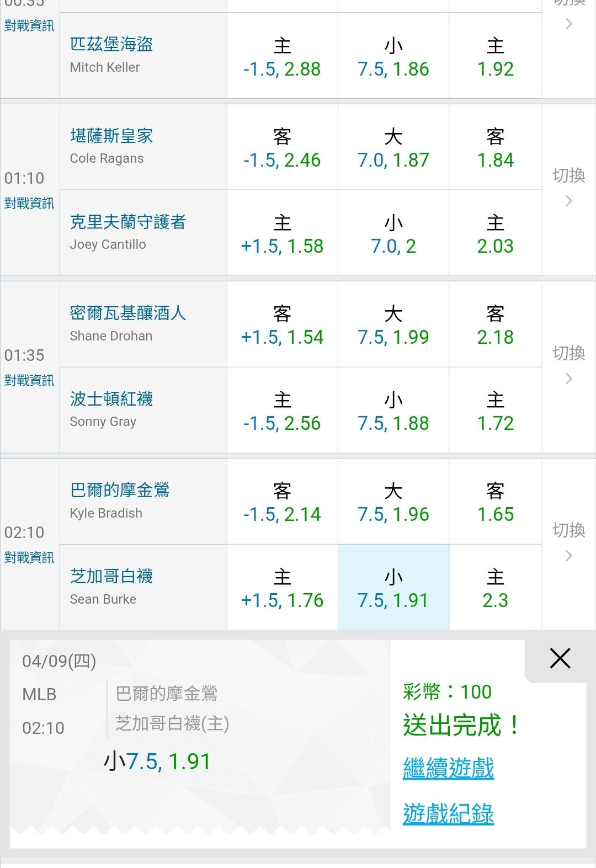Pick moneyline 主 1.72 for 波士頓紅襪
596x868 pixels.
495,411
